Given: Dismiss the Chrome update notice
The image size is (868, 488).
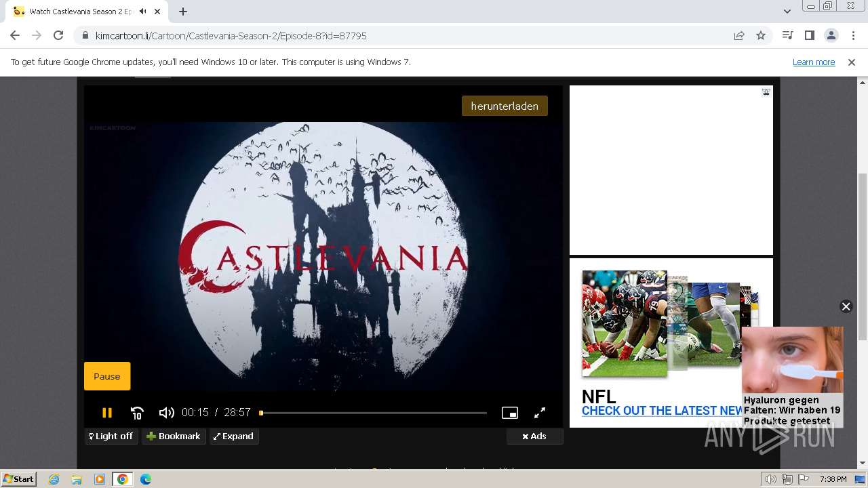Looking at the screenshot, I should (852, 62).
